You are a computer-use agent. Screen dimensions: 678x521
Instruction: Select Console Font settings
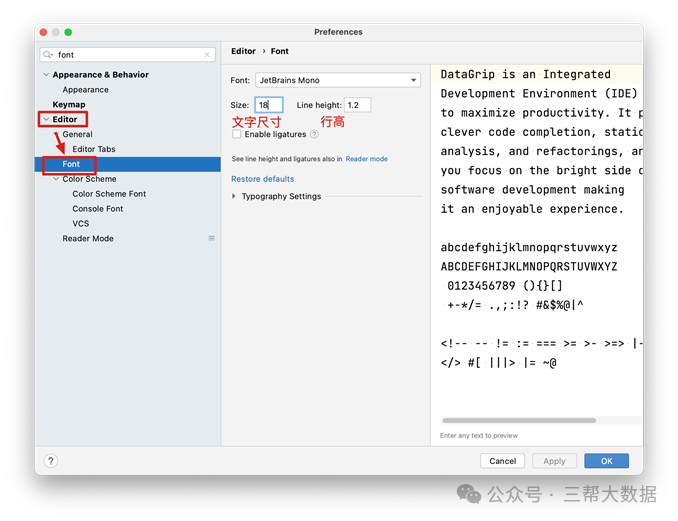[x=98, y=209]
